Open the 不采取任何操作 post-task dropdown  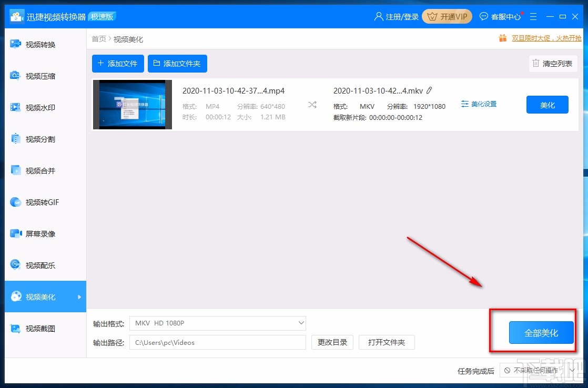tap(536, 371)
